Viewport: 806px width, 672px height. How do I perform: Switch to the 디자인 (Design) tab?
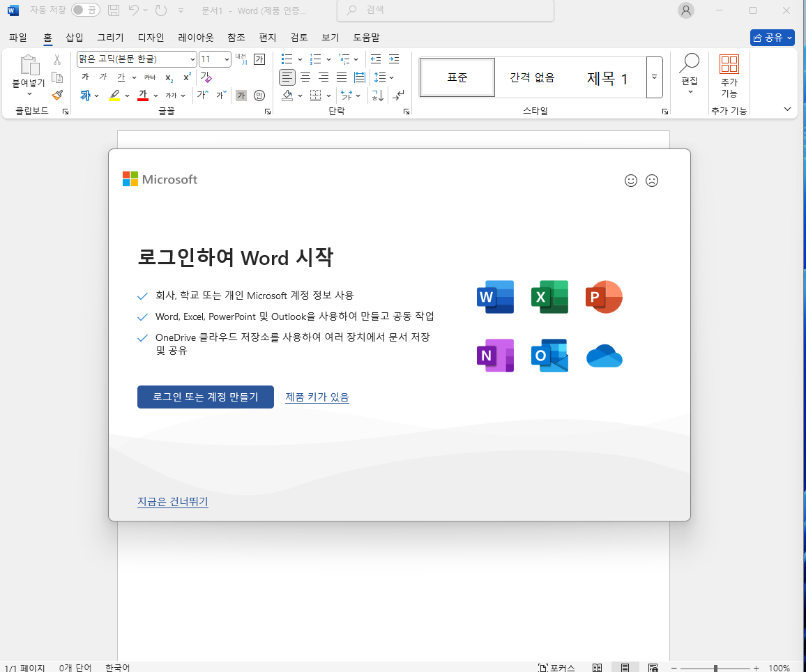tap(151, 38)
